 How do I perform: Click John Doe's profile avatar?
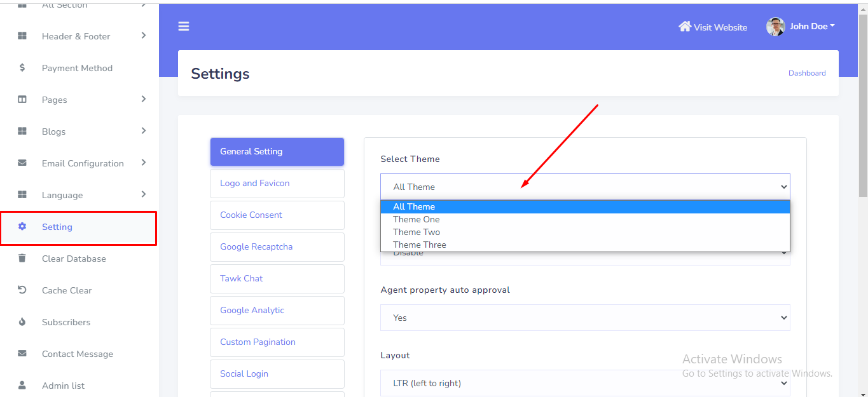775,27
